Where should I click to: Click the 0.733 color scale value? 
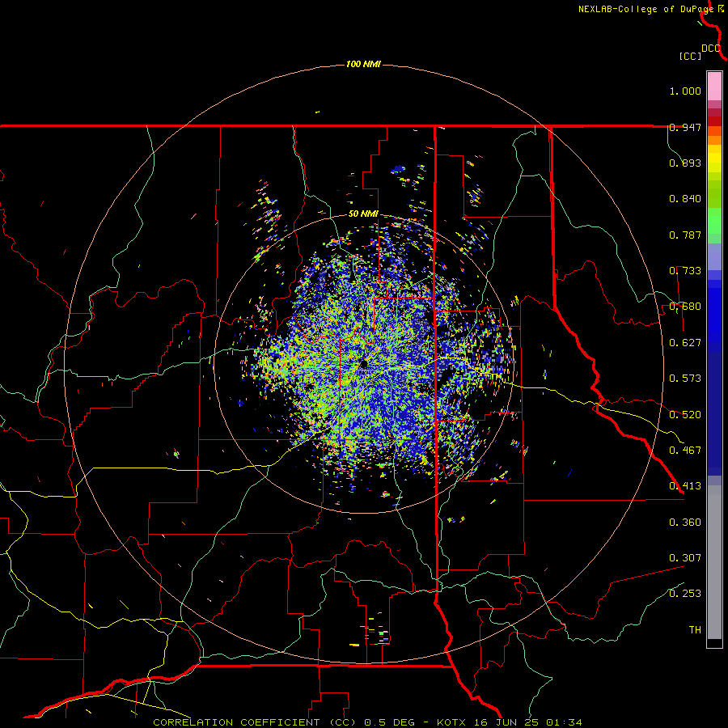click(x=685, y=271)
